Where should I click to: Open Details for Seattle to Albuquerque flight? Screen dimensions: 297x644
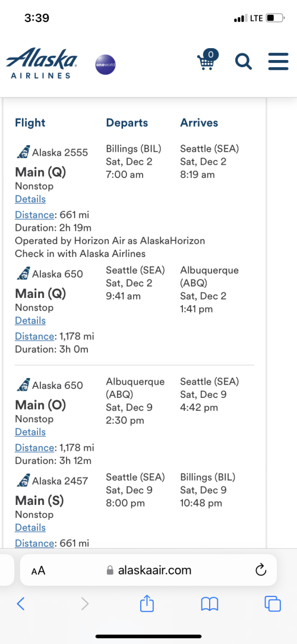coord(30,321)
